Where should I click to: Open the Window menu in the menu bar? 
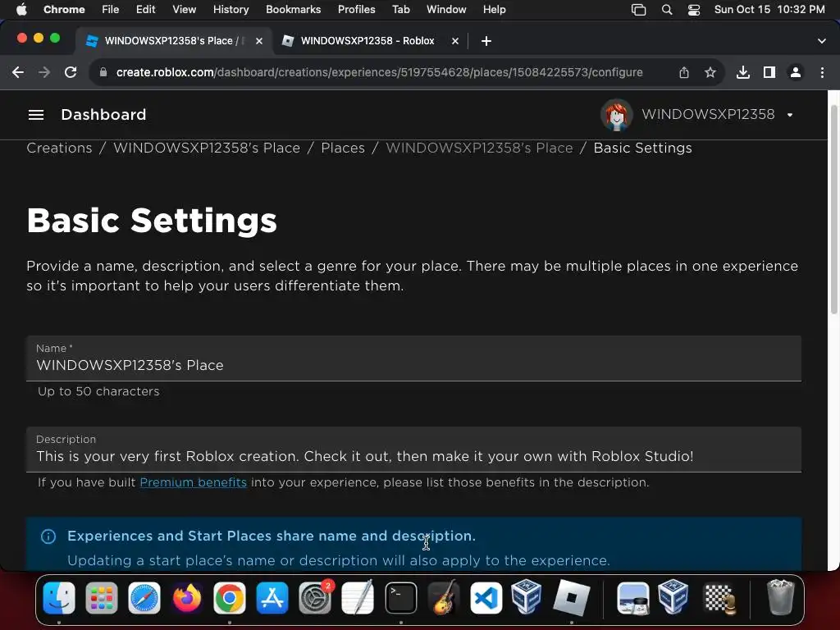click(x=446, y=9)
